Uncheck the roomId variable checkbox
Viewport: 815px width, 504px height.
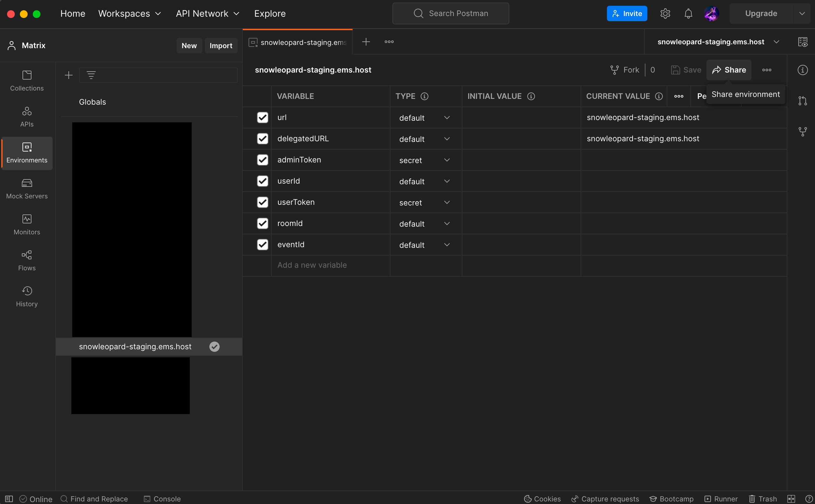[263, 223]
